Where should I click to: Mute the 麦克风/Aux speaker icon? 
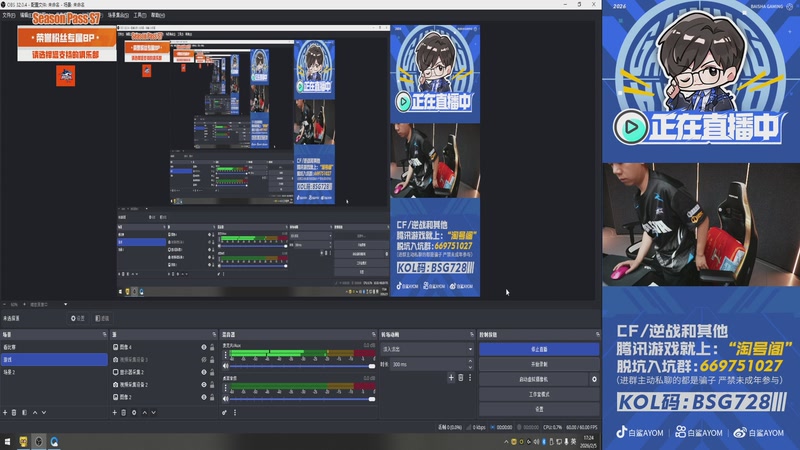pyautogui.click(x=226, y=366)
